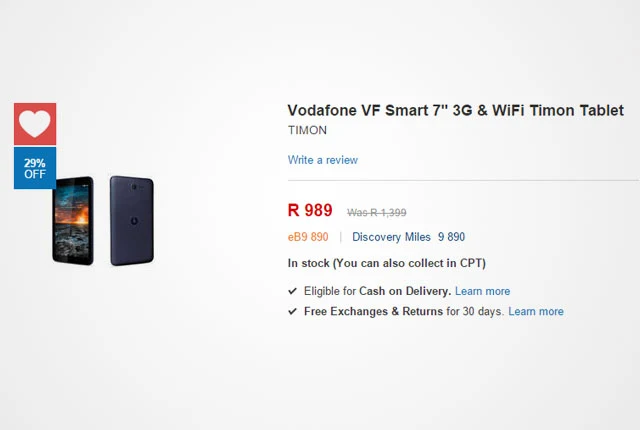Click the Vodafone logo on tablet back

pos(134,221)
